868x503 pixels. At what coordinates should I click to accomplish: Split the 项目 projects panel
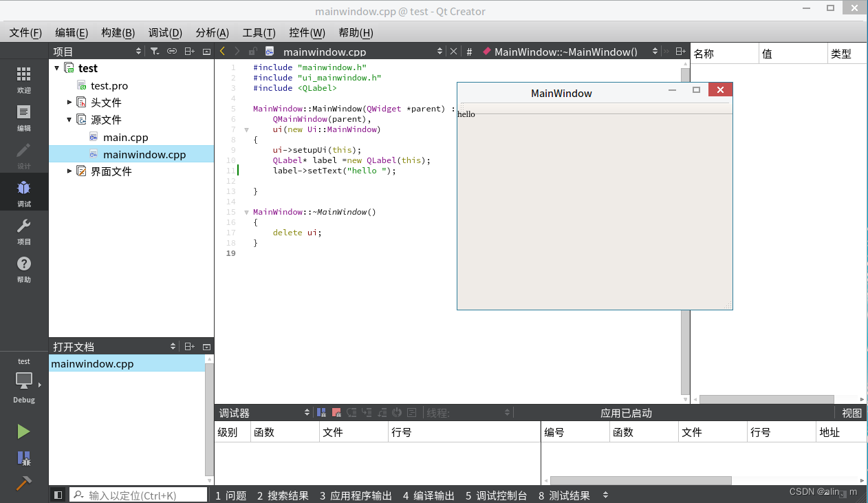click(189, 52)
